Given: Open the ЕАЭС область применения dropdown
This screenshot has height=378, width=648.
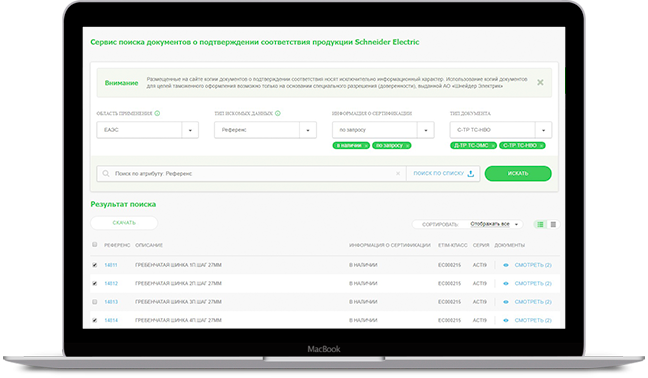Looking at the screenshot, I should coord(148,130).
